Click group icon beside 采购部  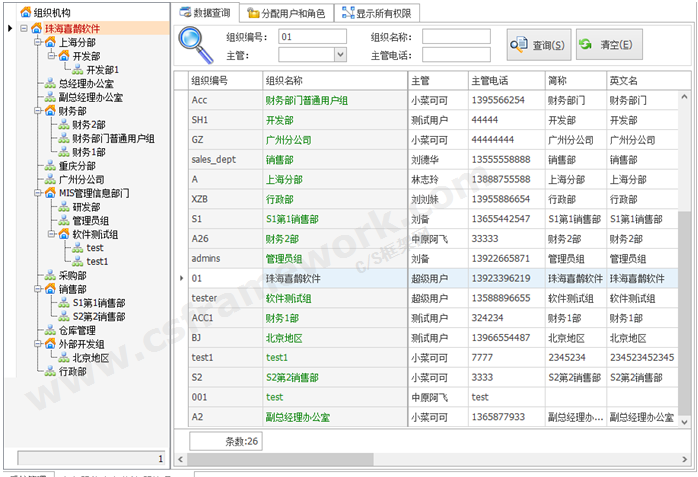(x=50, y=275)
